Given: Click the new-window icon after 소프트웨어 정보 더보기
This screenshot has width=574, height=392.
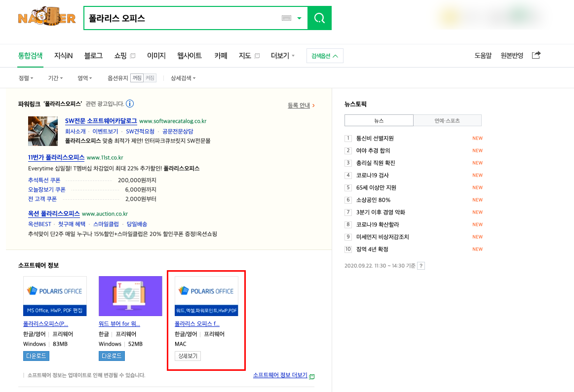Looking at the screenshot, I should [x=312, y=376].
